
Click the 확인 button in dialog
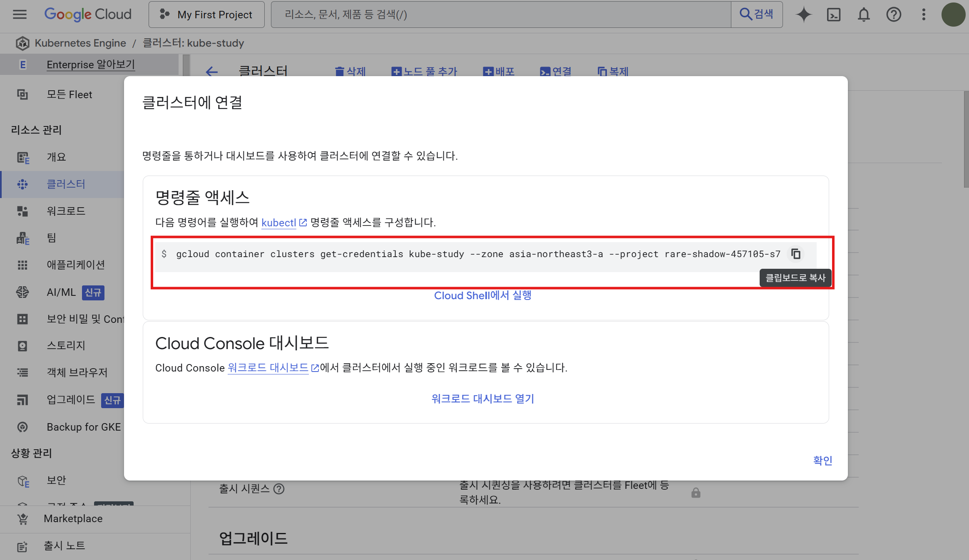[822, 460]
